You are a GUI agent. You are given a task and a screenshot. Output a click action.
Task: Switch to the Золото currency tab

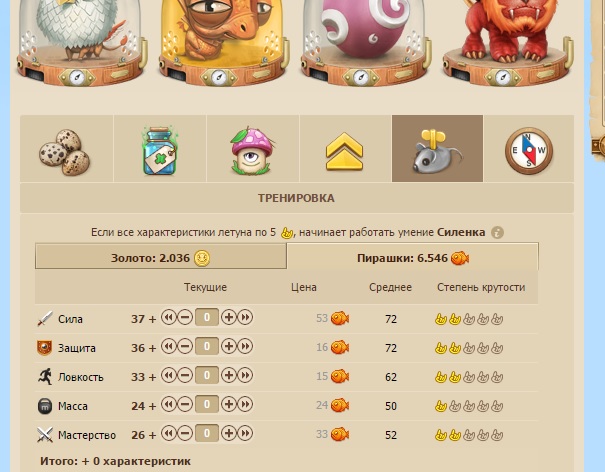[x=161, y=256]
